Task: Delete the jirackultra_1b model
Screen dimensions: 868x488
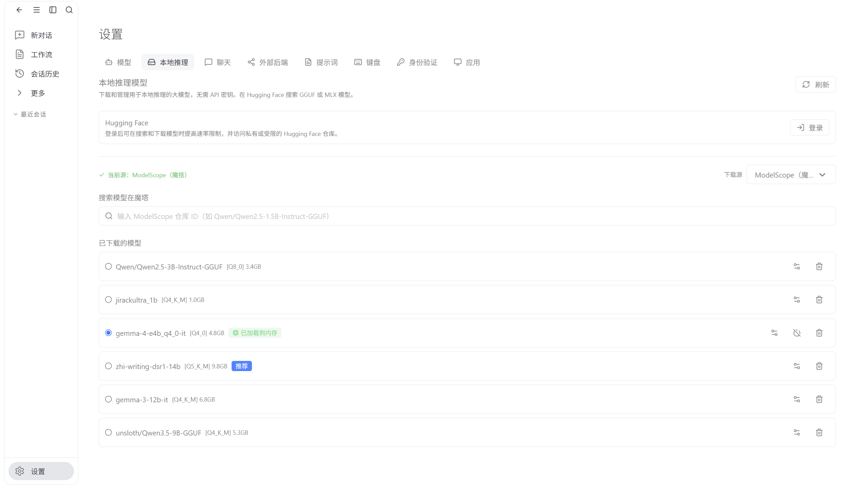Action: [x=819, y=300]
